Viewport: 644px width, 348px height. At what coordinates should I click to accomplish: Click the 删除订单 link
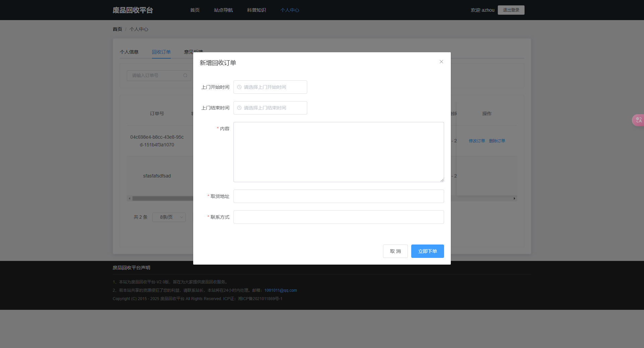[497, 141]
